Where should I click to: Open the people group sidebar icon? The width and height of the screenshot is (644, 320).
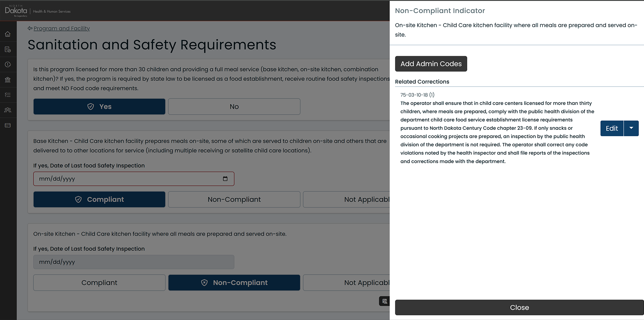(x=8, y=110)
